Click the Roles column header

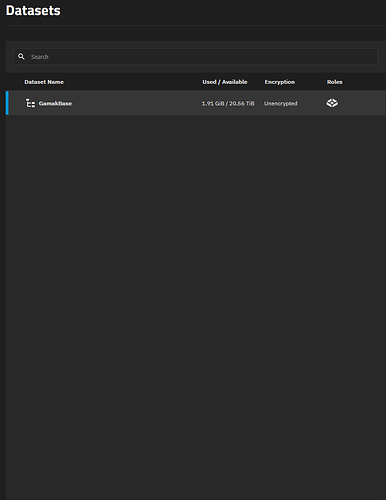(334, 82)
